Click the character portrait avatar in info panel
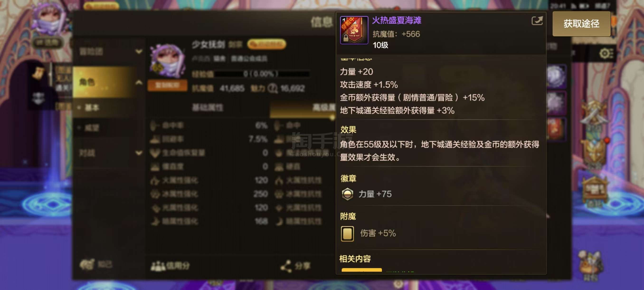The height and width of the screenshot is (290, 644). click(168, 61)
